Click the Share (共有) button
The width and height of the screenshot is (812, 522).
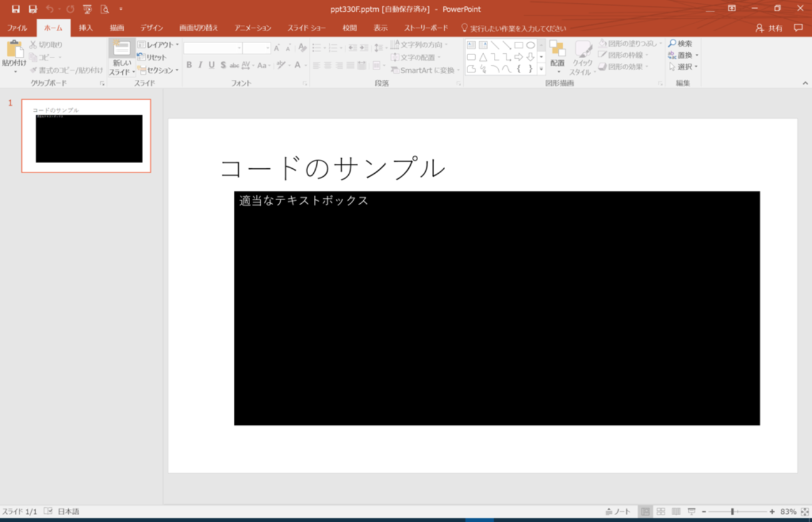(769, 28)
